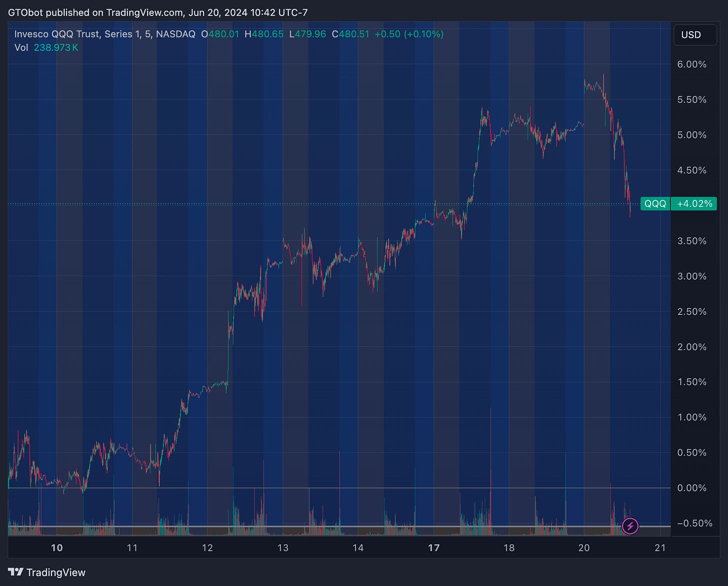Click the Invesco QQQ Trust symbol title

104,34
